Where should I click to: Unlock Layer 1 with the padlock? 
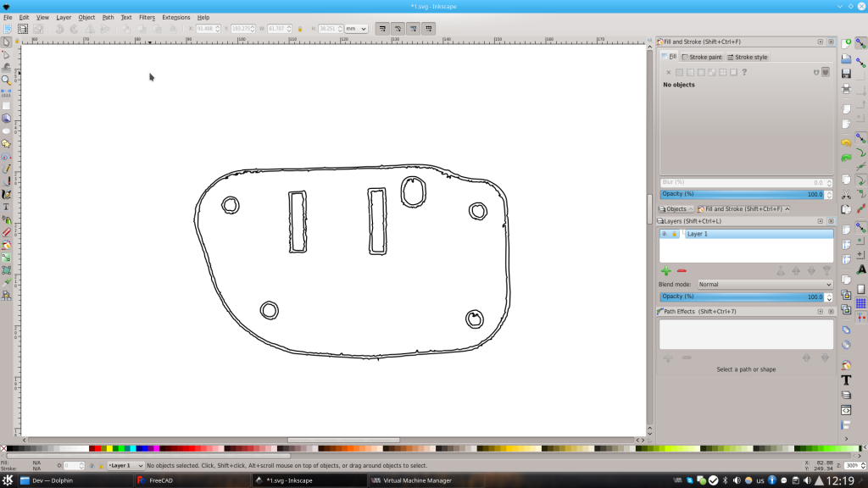click(674, 234)
